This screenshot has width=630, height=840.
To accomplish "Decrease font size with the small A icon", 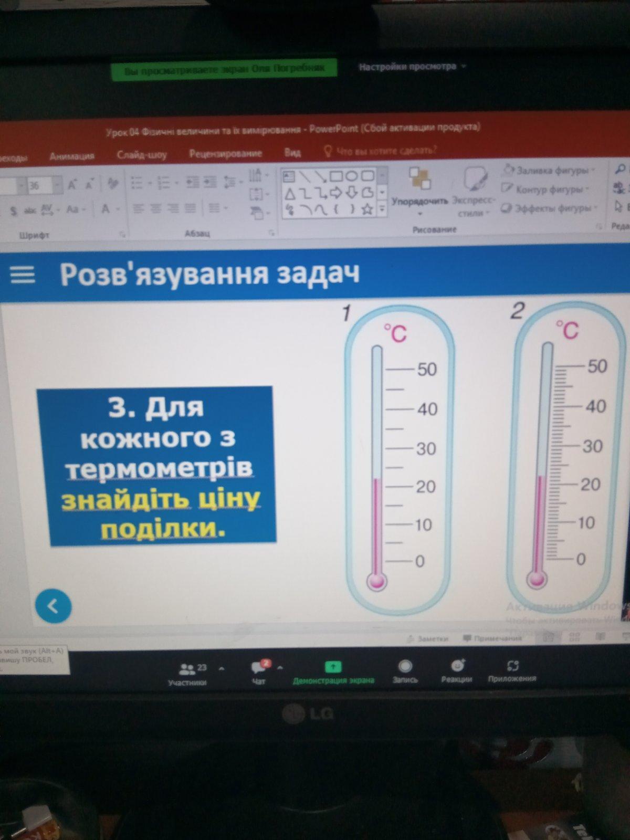I will point(90,185).
